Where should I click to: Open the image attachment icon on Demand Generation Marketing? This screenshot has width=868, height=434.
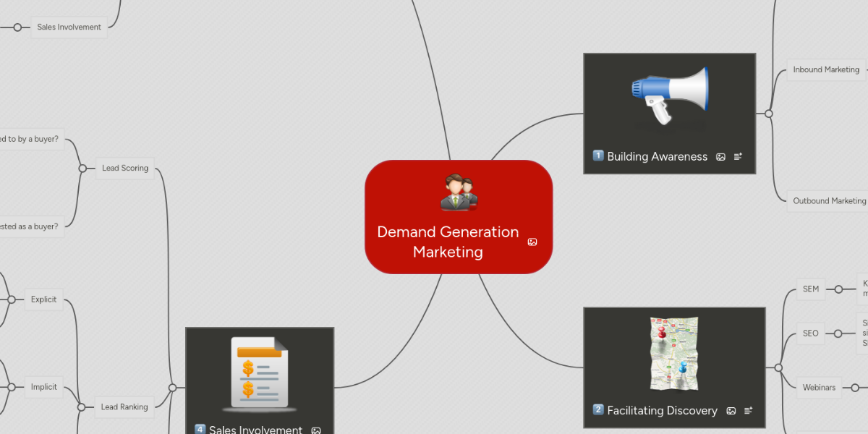click(532, 242)
